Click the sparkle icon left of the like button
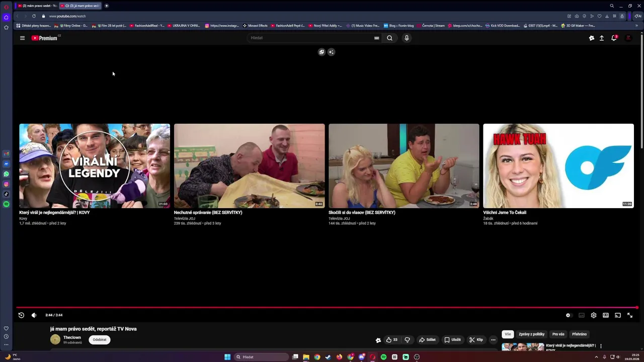 378,340
